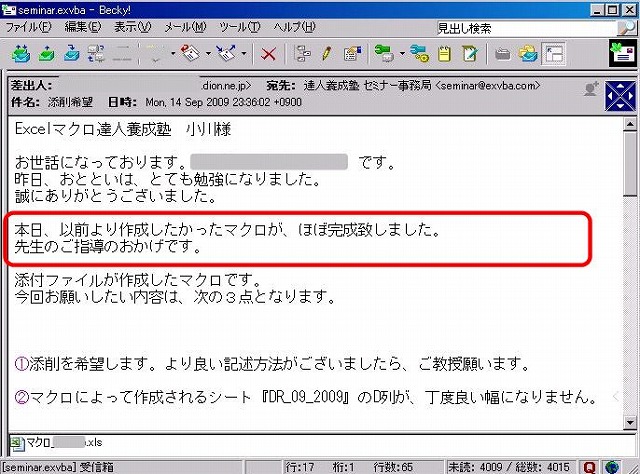Click status bar unread count 未読: 4009

tap(475, 467)
